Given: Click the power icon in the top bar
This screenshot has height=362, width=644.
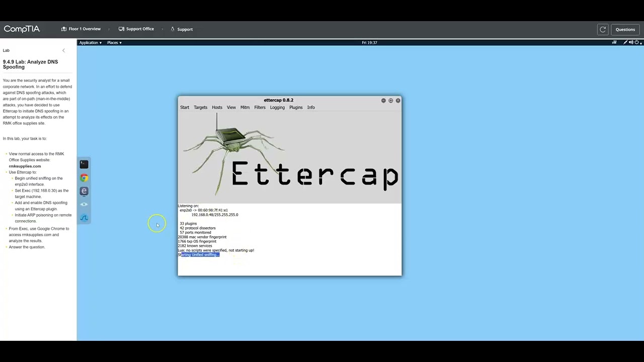Looking at the screenshot, I should tap(636, 43).
